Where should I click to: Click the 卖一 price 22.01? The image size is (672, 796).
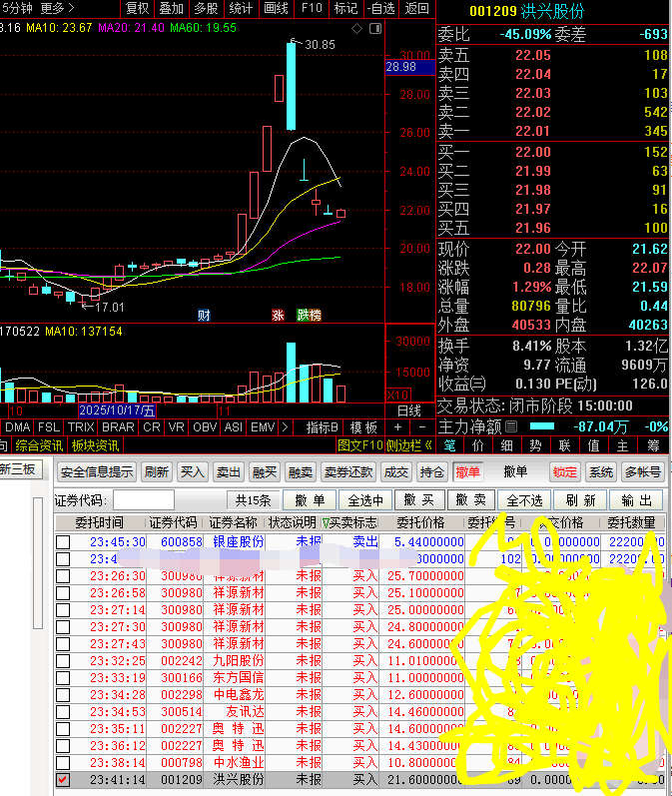point(532,132)
